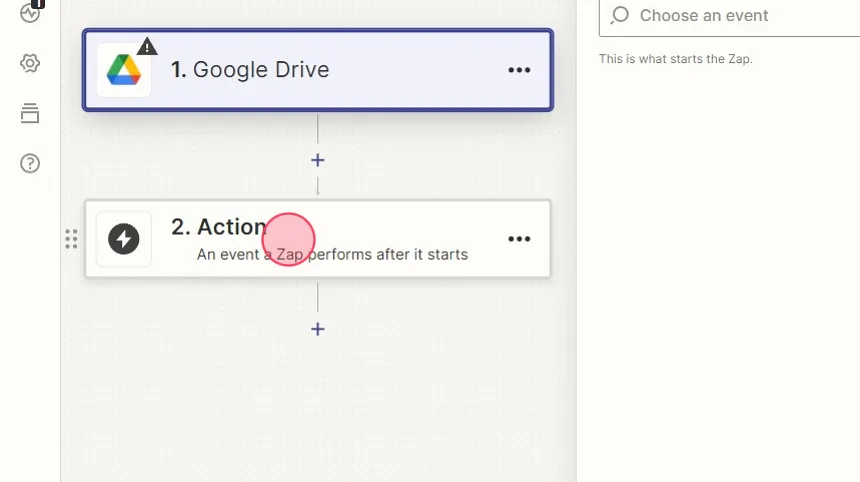Open the Zap history activity icon
This screenshot has height=482, width=860.
click(x=30, y=12)
